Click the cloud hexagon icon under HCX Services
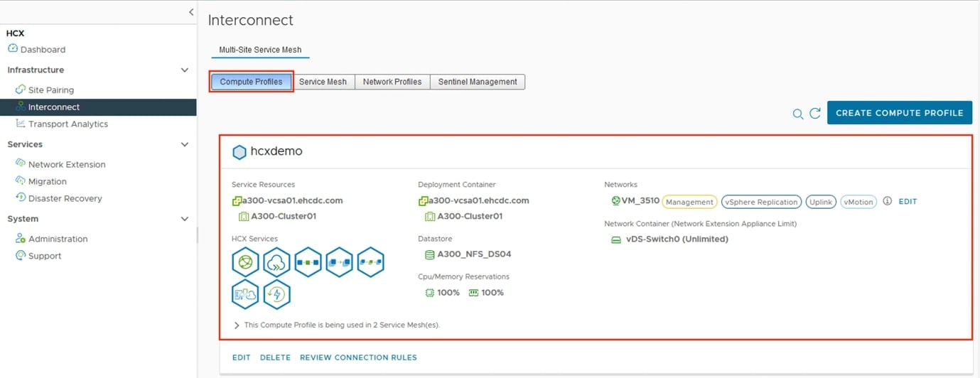This screenshot has width=980, height=378. (x=276, y=263)
